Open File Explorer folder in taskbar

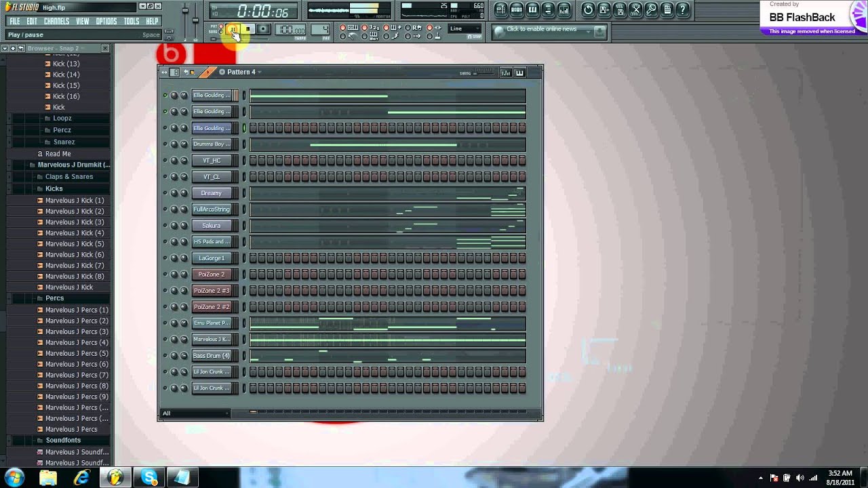tap(48, 477)
